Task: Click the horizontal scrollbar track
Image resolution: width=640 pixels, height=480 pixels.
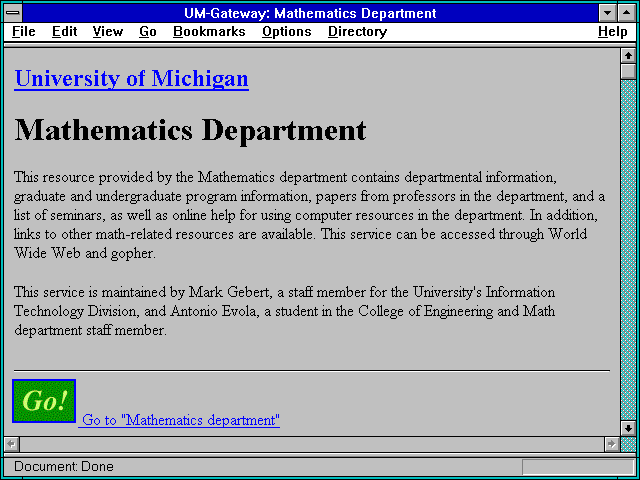Action: (311, 444)
